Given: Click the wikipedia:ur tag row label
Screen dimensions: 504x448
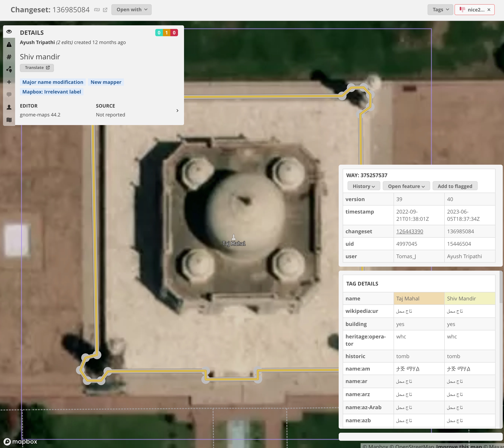Looking at the screenshot, I should tap(362, 311).
